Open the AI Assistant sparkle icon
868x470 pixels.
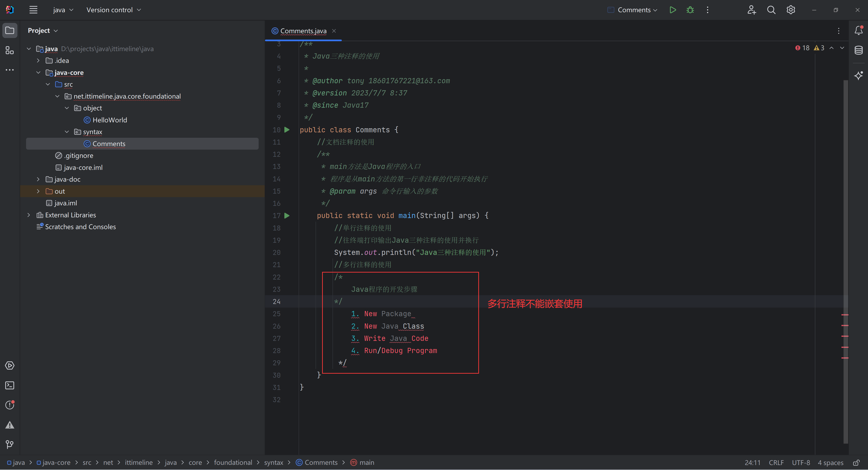[x=858, y=75]
